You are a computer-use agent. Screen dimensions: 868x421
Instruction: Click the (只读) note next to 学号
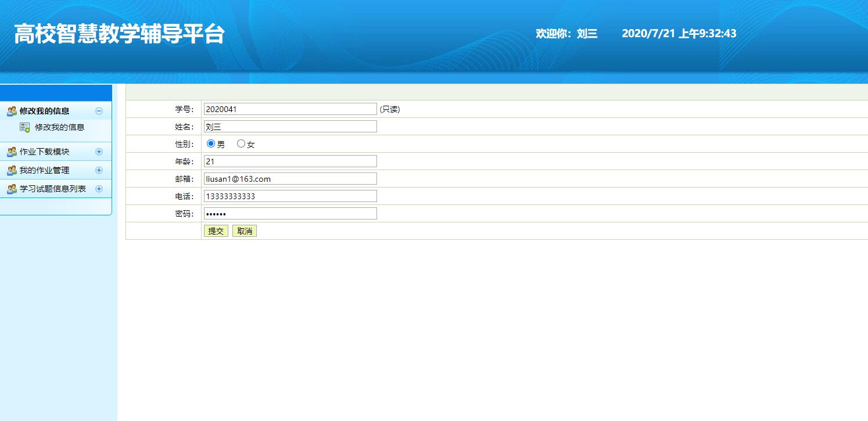(390, 109)
